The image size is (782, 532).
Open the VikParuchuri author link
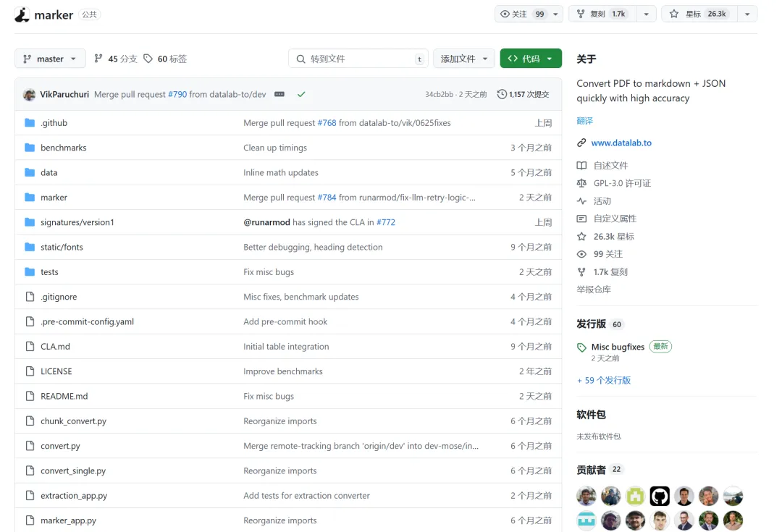coord(64,94)
